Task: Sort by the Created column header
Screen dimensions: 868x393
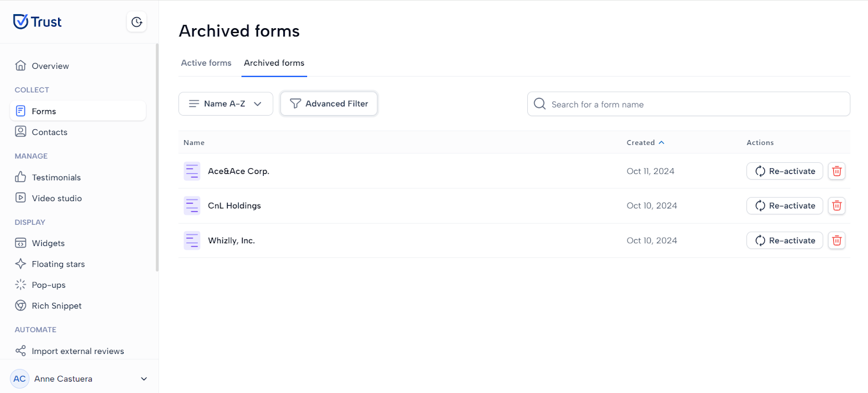Action: [645, 143]
